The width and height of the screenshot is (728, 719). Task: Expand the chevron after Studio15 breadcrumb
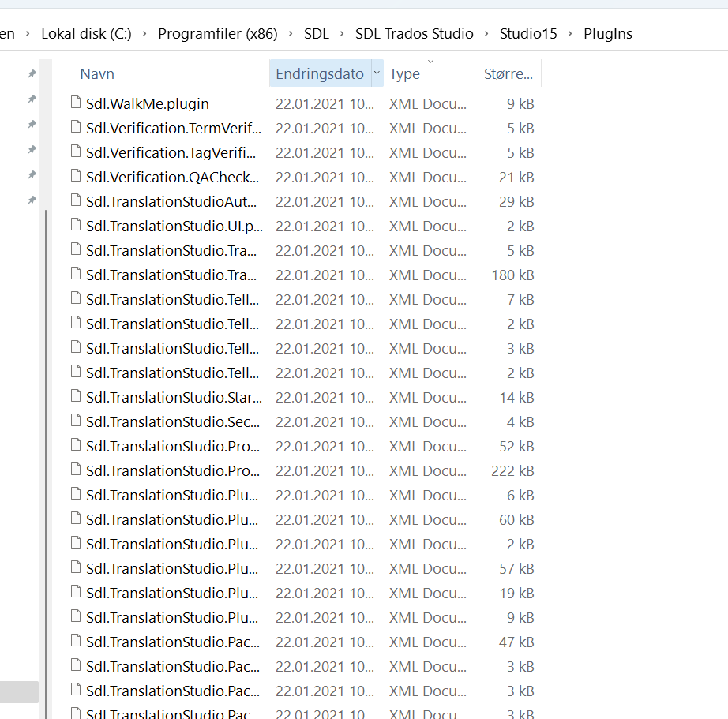coord(570,34)
